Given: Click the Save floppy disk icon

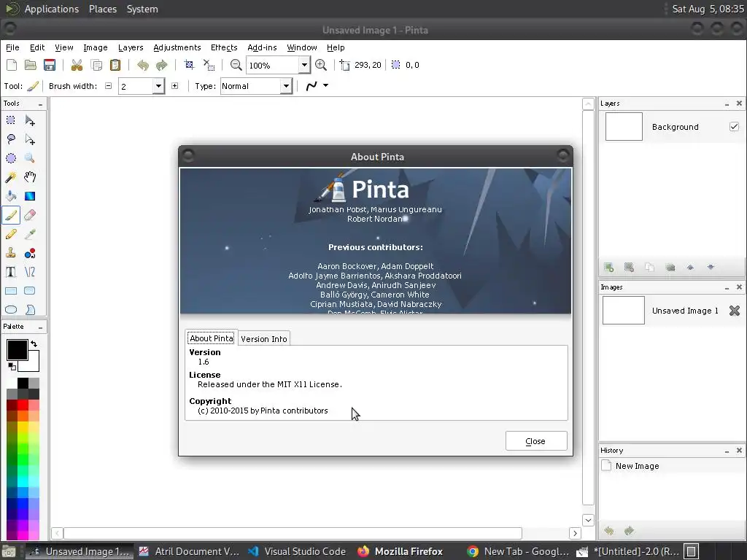Looking at the screenshot, I should point(50,65).
